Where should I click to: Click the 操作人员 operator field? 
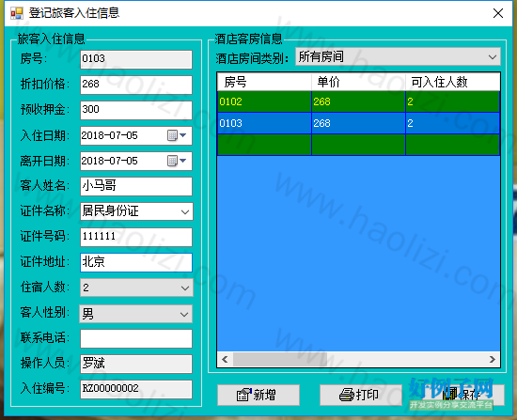136,364
